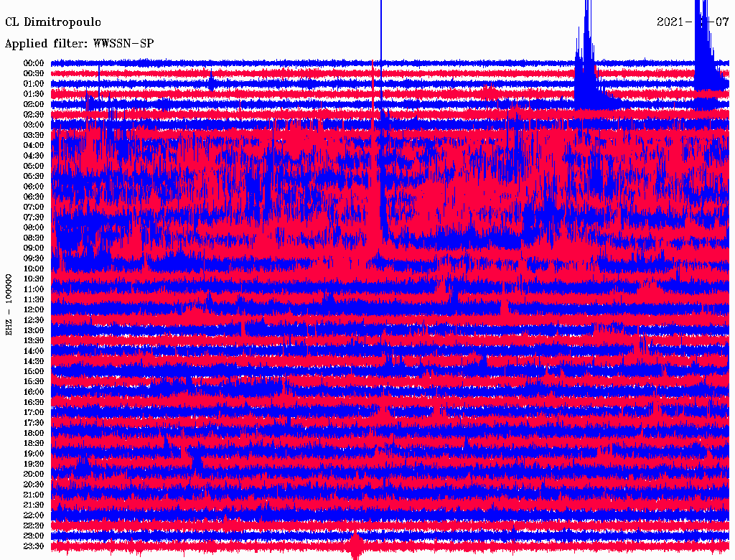The height and width of the screenshot is (560, 735).
Task: Click the 07:30 time label
Action: 34,217
